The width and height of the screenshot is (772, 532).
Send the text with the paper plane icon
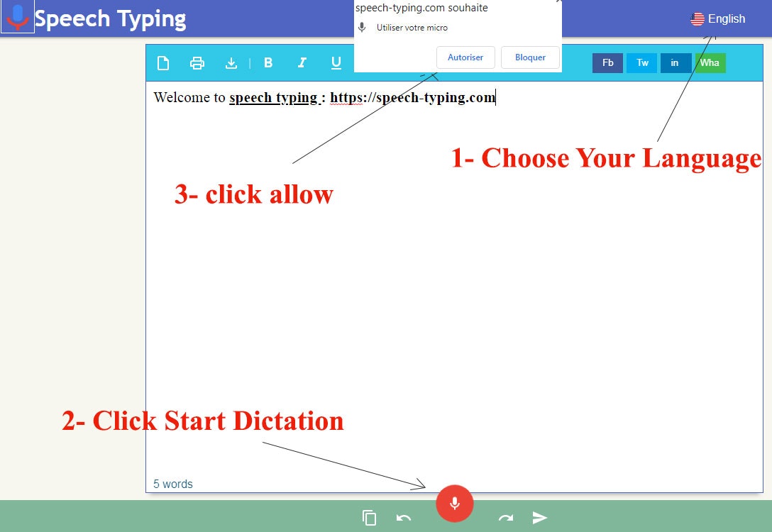coord(539,518)
